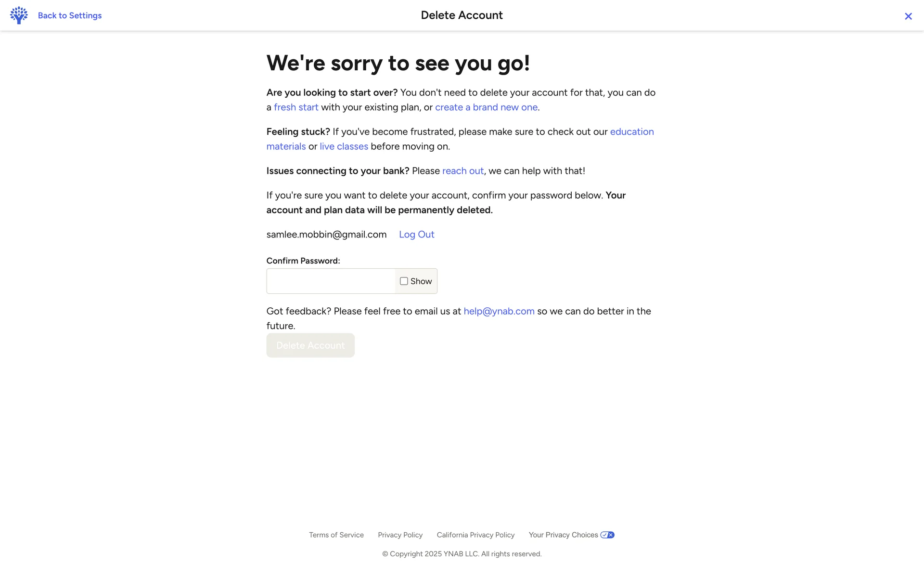Image resolution: width=924 pixels, height=578 pixels.
Task: Open California Privacy Policy link
Action: [x=475, y=535]
